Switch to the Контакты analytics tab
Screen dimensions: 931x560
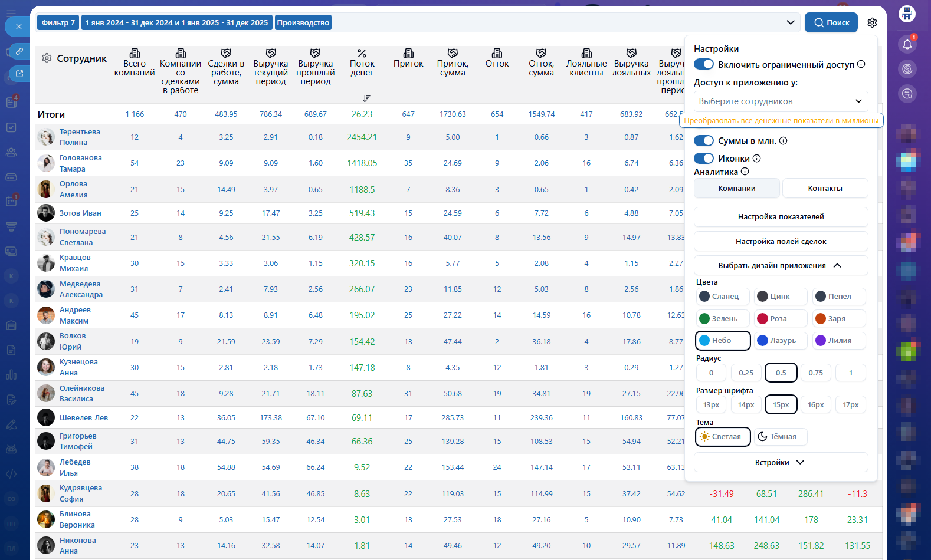coord(825,189)
